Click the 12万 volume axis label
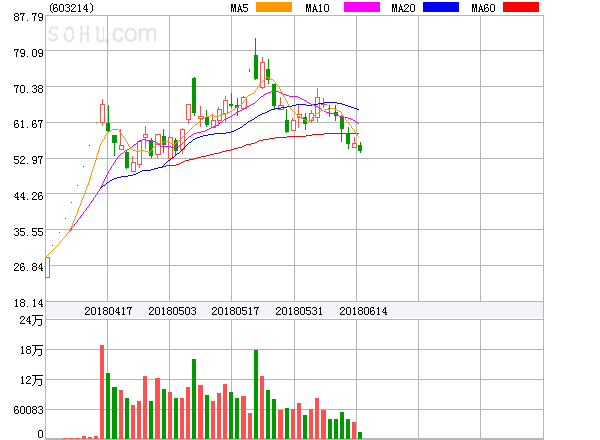This screenshot has width=600, height=440. tap(31, 380)
